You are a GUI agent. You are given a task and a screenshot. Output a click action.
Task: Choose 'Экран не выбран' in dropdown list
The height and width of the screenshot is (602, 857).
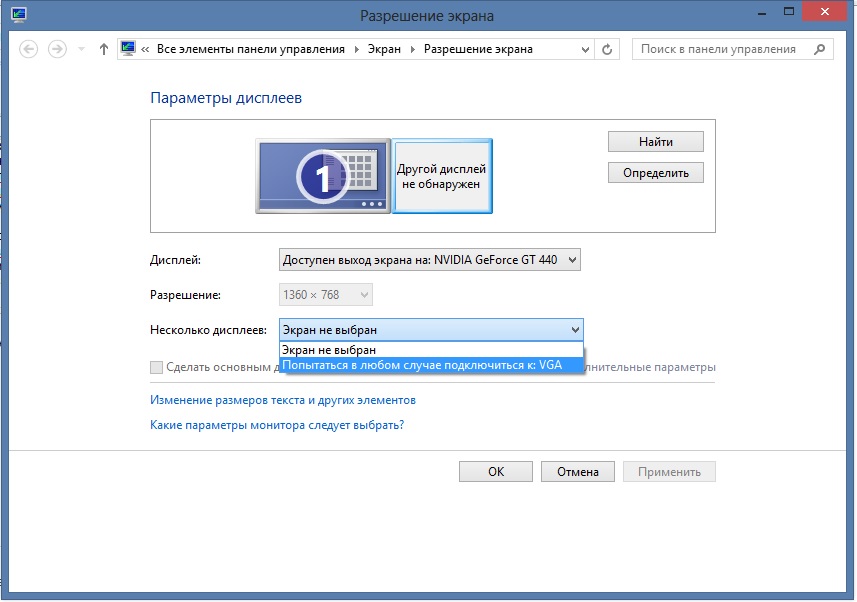coord(431,350)
